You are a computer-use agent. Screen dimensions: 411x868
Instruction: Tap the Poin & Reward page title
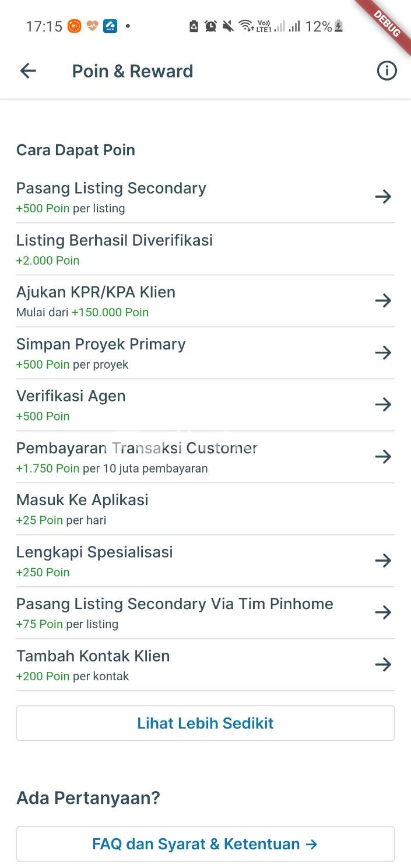pos(132,71)
